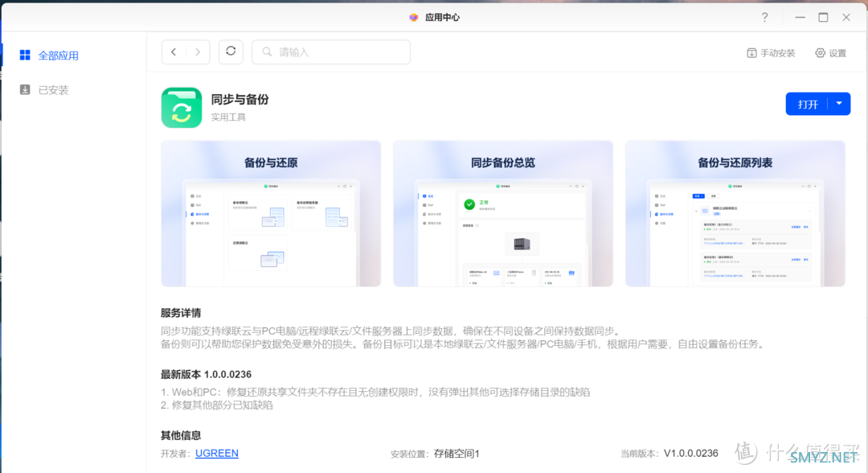Image resolution: width=868 pixels, height=473 pixels.
Task: Click the grid icon beside 全部应用
Action: (x=25, y=55)
